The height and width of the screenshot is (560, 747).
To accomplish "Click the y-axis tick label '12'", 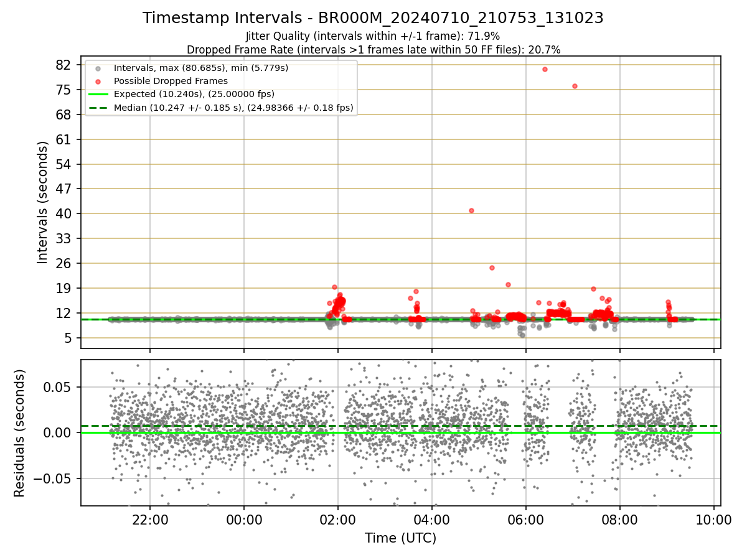I will point(64,313).
